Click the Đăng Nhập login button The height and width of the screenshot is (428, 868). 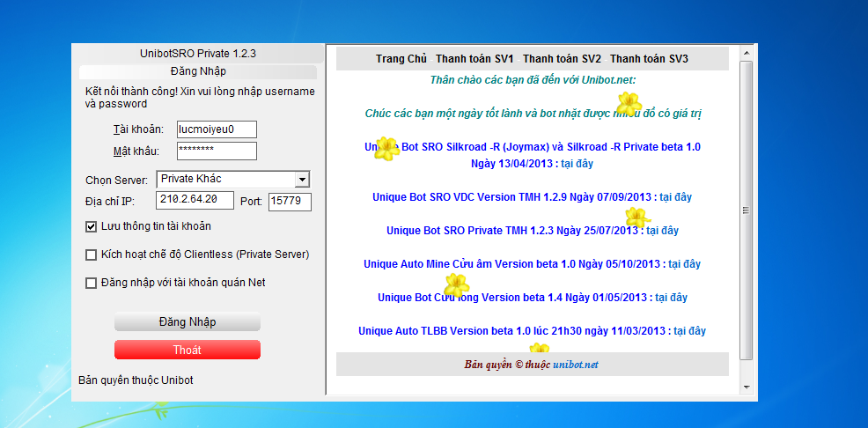188,321
